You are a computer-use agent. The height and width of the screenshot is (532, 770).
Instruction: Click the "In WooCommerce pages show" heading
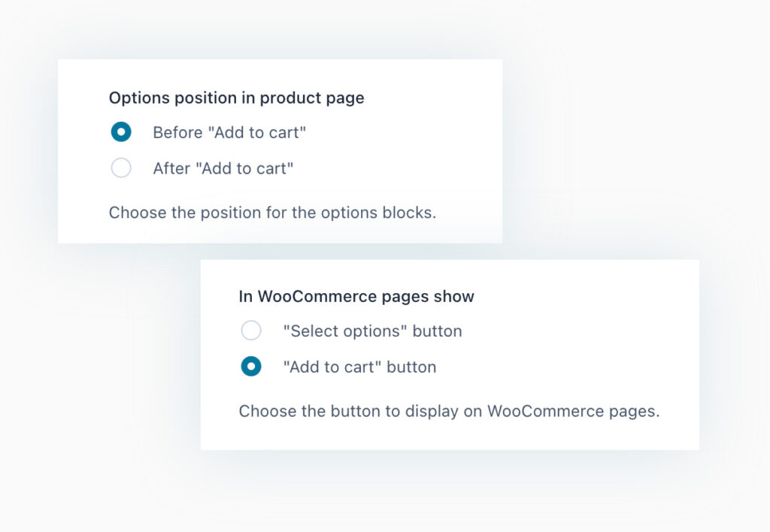(356, 296)
